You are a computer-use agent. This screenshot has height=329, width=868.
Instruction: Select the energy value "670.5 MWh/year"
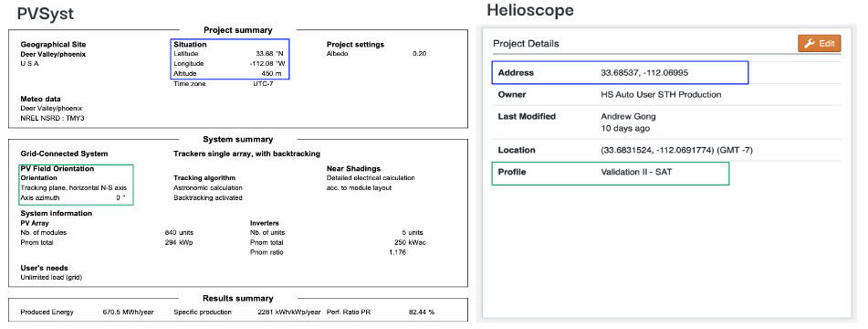point(128,313)
